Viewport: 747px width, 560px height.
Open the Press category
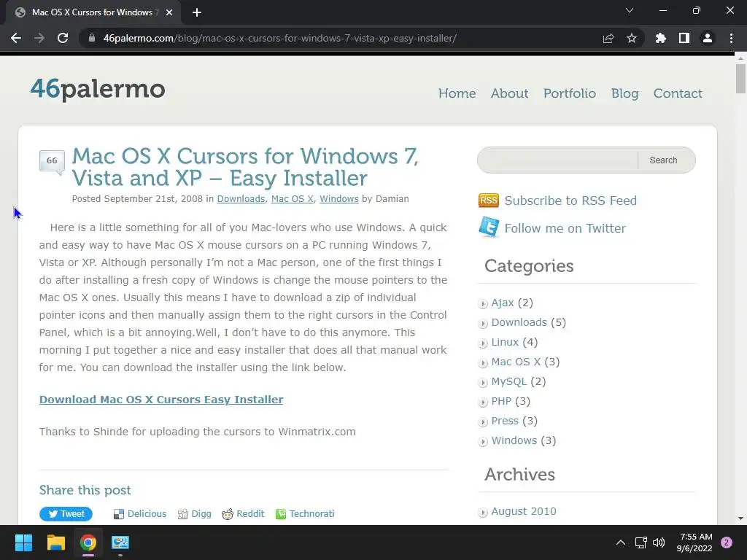click(x=505, y=421)
